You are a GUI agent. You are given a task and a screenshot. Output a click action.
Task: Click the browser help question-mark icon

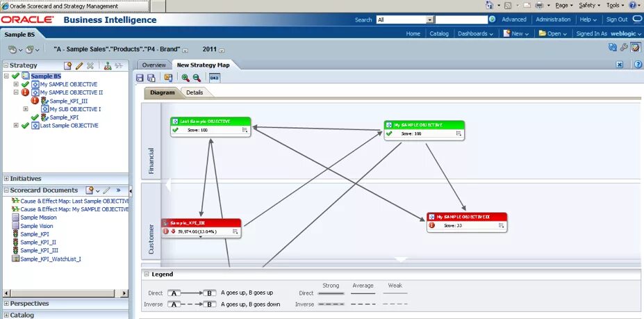pyautogui.click(x=633, y=6)
